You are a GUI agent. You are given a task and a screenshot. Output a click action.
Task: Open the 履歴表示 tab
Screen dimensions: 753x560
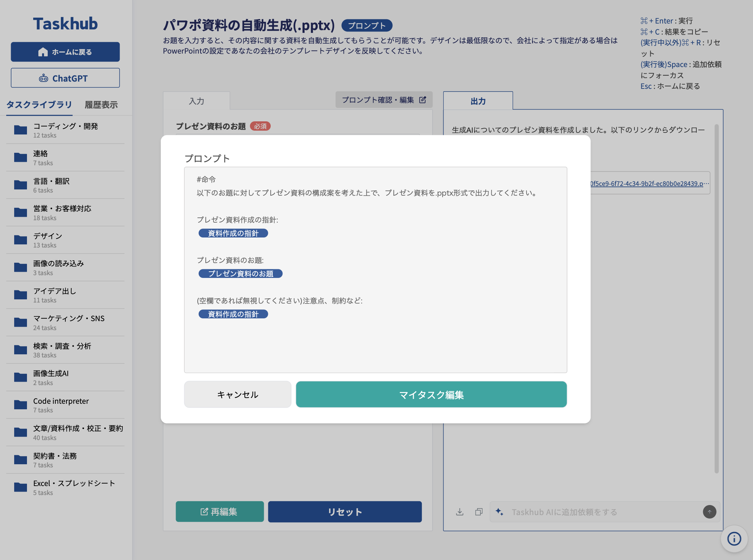click(x=101, y=104)
